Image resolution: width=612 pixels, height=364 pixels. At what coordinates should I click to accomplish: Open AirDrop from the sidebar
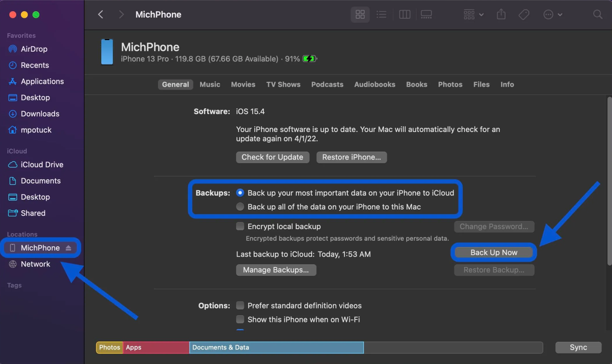[x=33, y=49]
